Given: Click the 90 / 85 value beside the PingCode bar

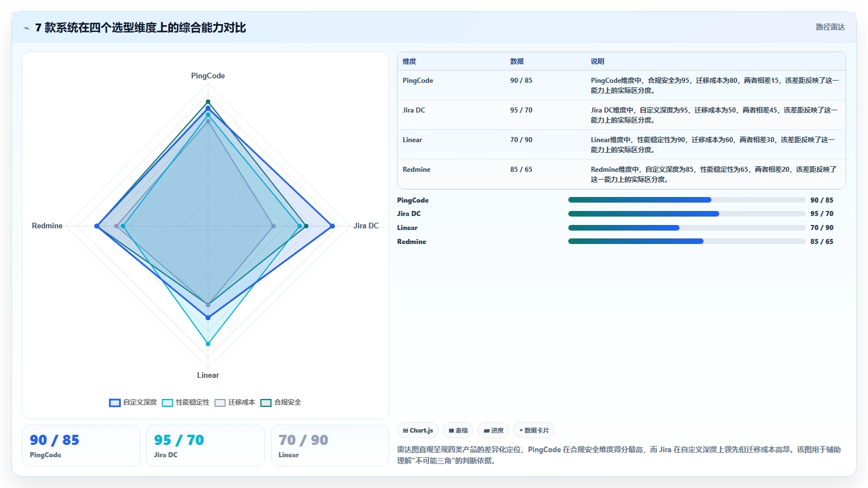Looking at the screenshot, I should (822, 200).
